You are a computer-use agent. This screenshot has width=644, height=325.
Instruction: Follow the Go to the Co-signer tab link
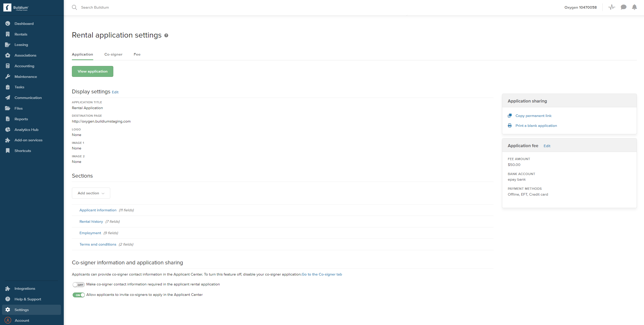322,274
